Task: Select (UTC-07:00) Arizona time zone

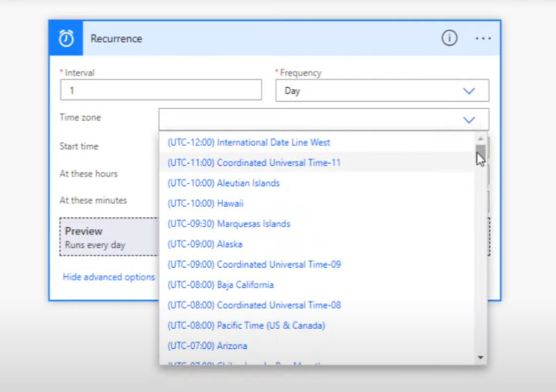Action: coord(317,346)
